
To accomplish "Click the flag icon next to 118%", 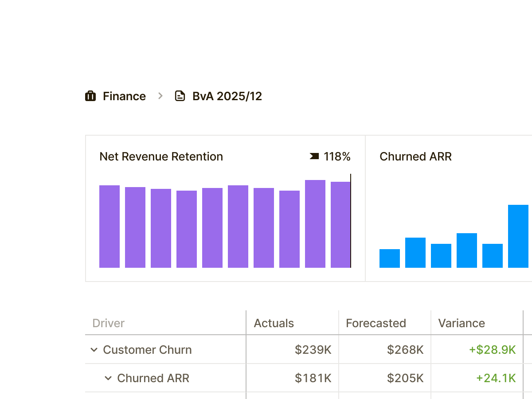I will coord(313,156).
